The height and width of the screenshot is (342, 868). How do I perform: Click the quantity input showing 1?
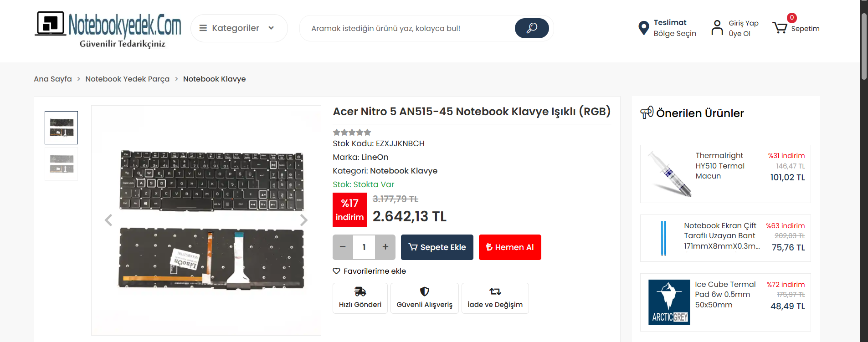(364, 247)
